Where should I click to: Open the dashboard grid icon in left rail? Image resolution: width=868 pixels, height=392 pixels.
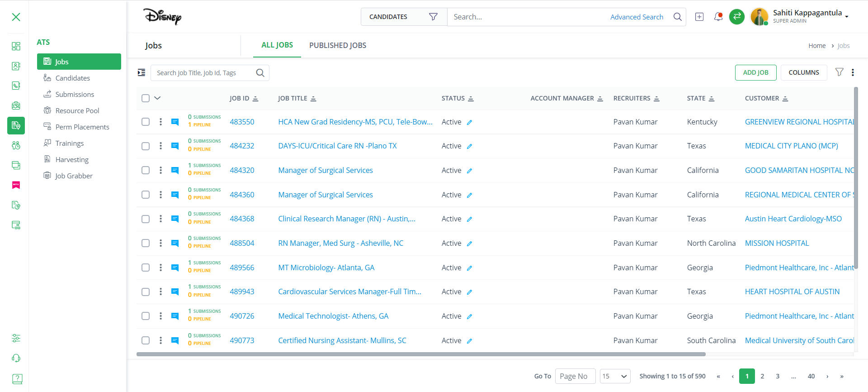tap(16, 46)
